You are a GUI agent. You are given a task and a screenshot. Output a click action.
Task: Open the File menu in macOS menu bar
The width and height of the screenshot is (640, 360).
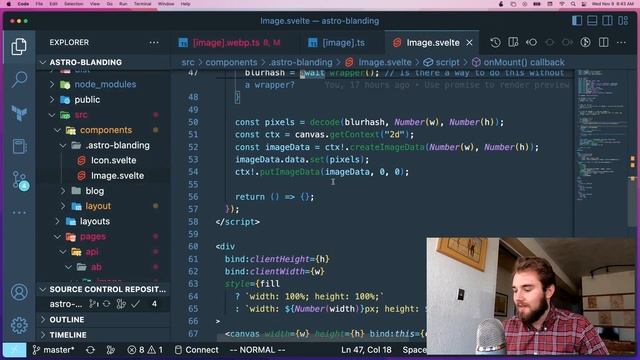coord(39,4)
